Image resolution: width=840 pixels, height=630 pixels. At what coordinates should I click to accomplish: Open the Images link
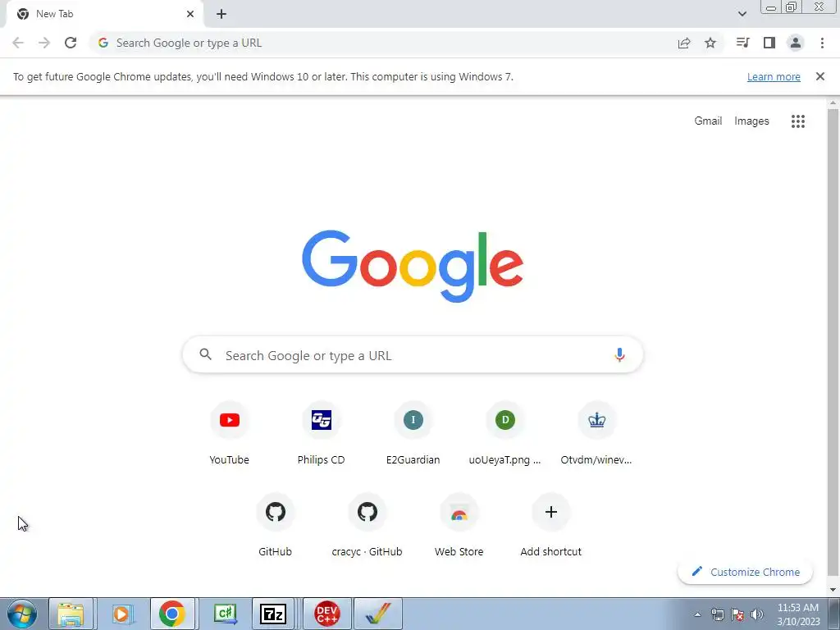point(751,121)
